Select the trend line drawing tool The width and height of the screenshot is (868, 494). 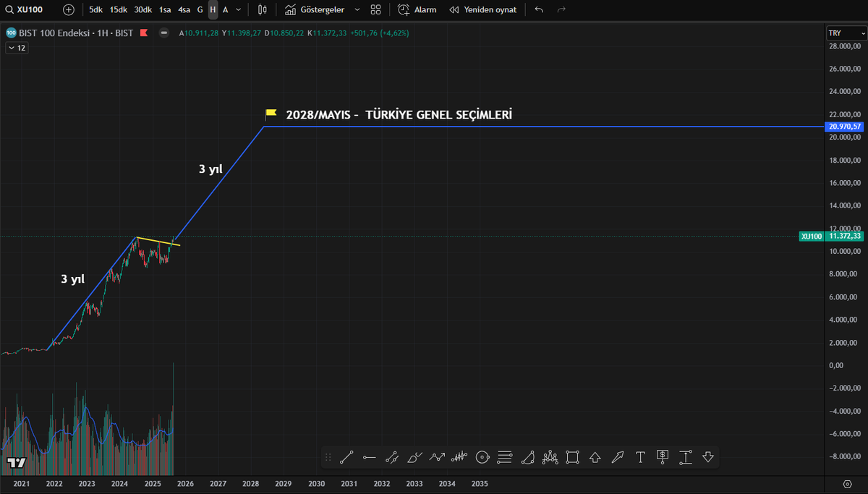coord(346,457)
